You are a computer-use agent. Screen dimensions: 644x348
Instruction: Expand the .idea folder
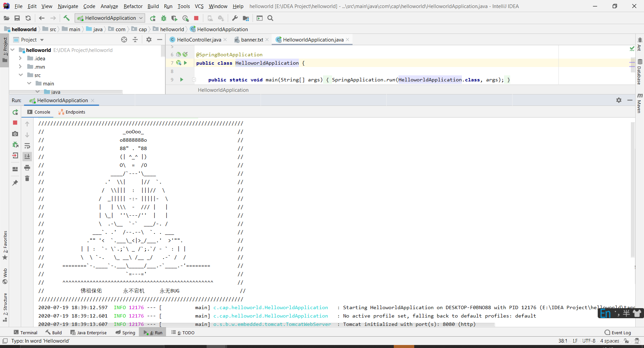(x=20, y=58)
